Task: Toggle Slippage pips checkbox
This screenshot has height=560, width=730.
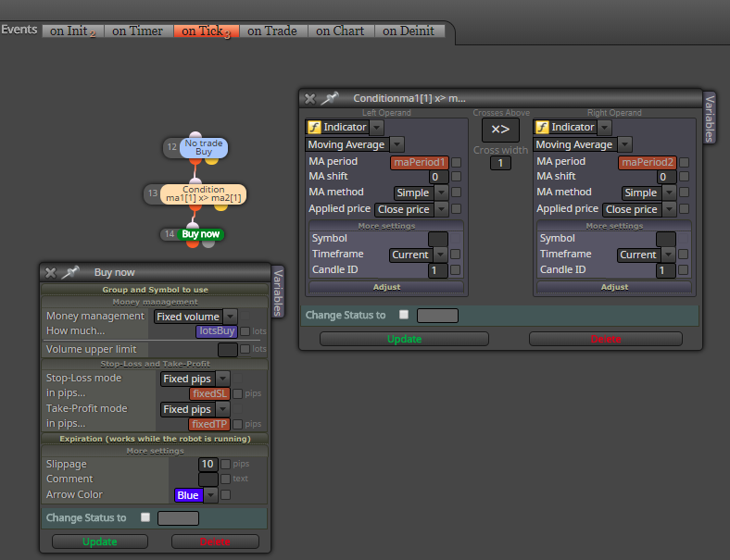Action: point(225,464)
